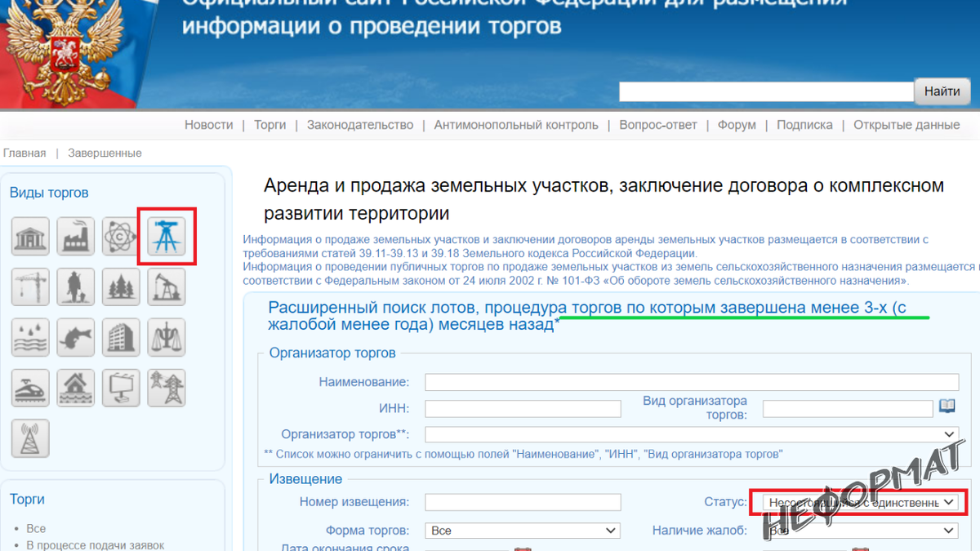Image resolution: width=980 pixels, height=551 pixels.
Task: Open the 'Наличие жалоб' dropdown
Action: (x=860, y=530)
